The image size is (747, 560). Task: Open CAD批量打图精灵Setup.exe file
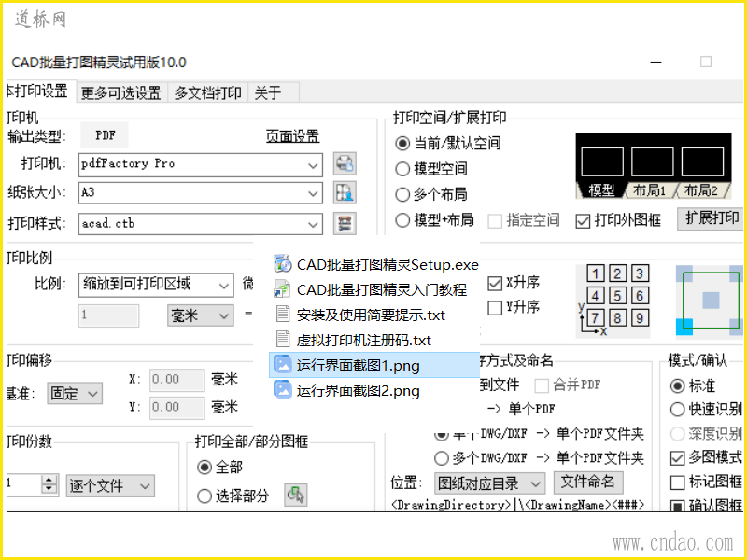pos(376,264)
